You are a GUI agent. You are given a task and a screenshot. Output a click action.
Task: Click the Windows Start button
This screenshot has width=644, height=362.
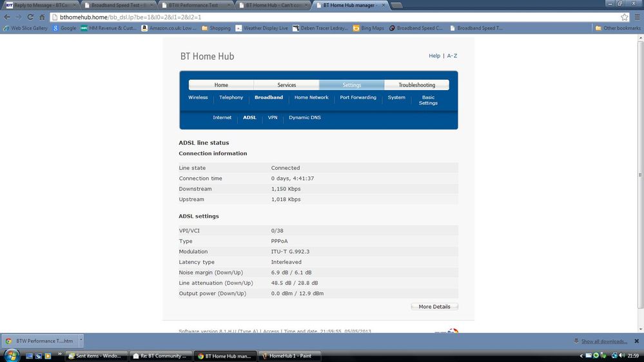(11, 356)
